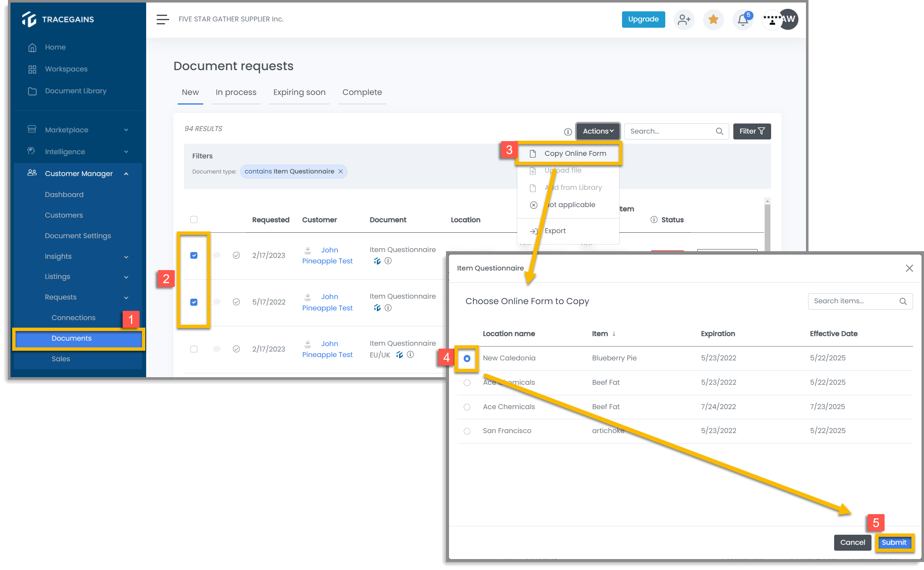Click the Customer Manager sidebar icon
This screenshot has height=570, width=924.
click(31, 173)
